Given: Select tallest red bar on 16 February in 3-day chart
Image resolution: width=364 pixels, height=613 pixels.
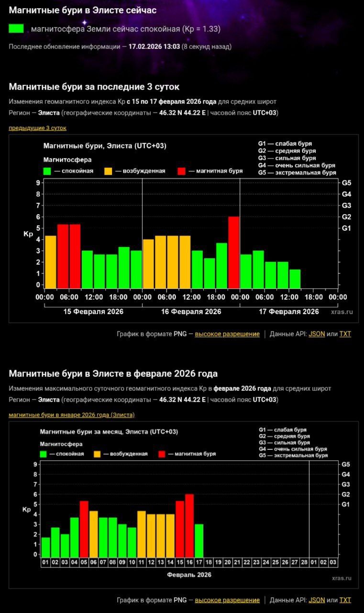Looking at the screenshot, I should click(x=233, y=252).
